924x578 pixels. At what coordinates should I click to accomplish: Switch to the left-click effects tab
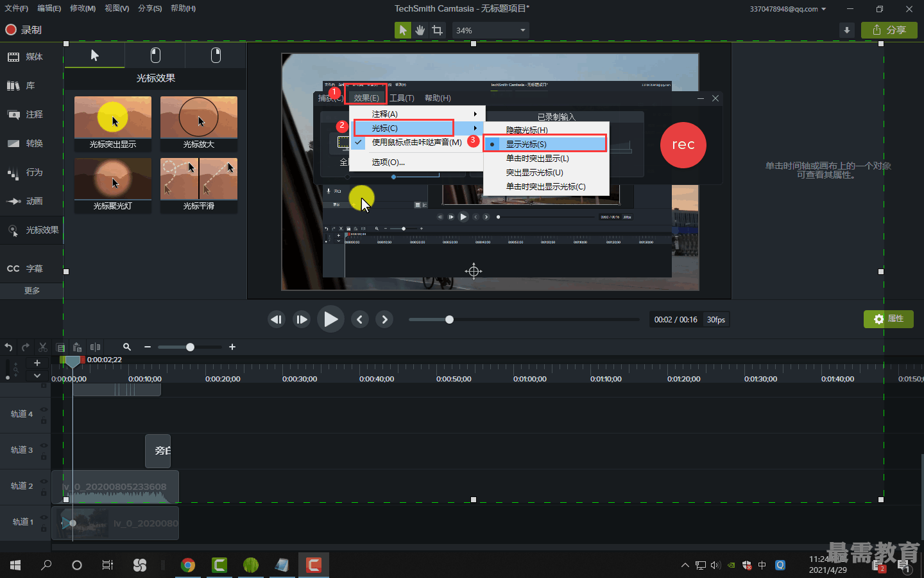(x=155, y=55)
